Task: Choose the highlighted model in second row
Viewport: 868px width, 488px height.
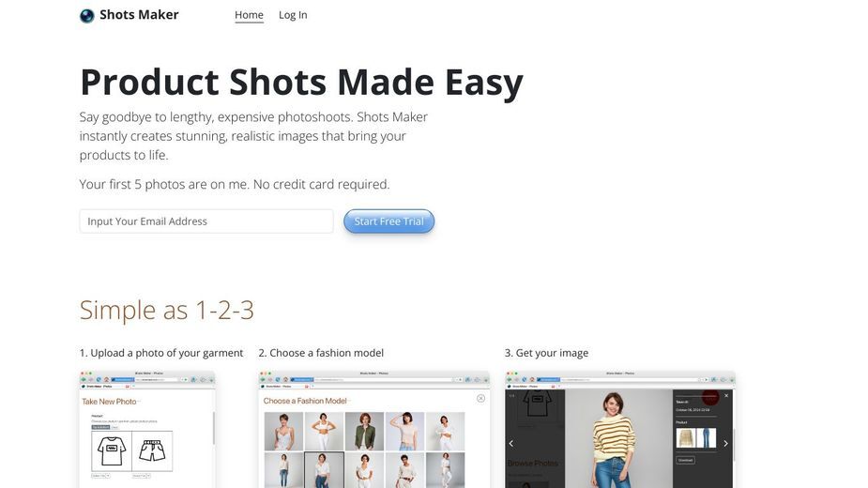Action: pos(324,470)
